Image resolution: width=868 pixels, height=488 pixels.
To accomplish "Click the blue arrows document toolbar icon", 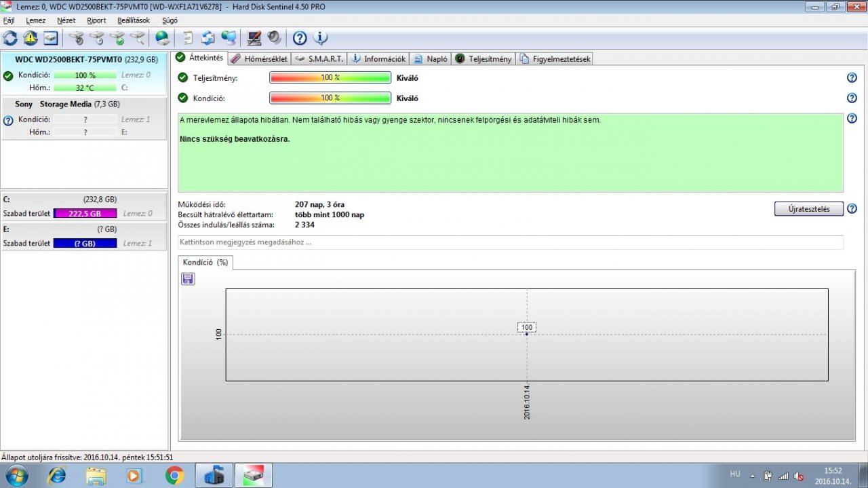I will pos(208,38).
